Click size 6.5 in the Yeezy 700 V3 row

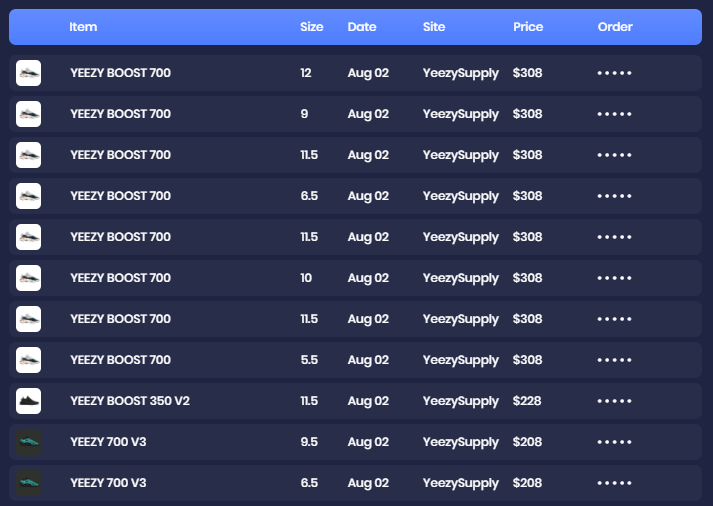click(x=309, y=483)
